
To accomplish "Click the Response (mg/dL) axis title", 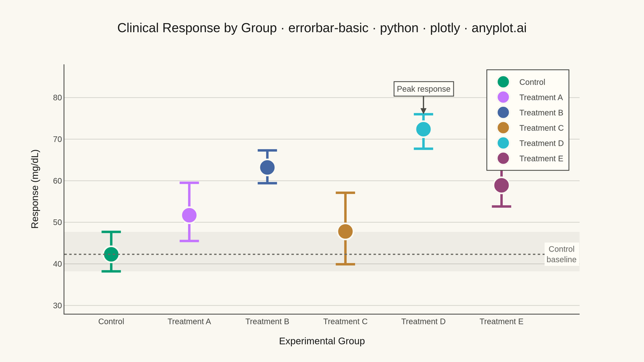I will (35, 189).
